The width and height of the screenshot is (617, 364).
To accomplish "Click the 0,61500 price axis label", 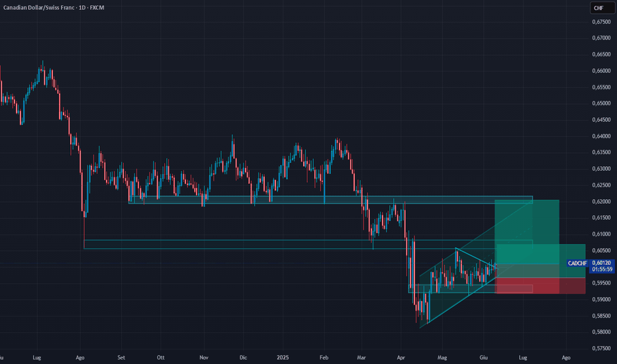I will click(x=602, y=218).
